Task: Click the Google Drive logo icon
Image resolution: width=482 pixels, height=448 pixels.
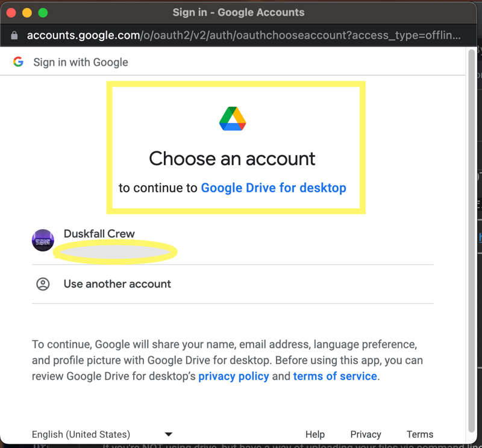Action: point(233,118)
